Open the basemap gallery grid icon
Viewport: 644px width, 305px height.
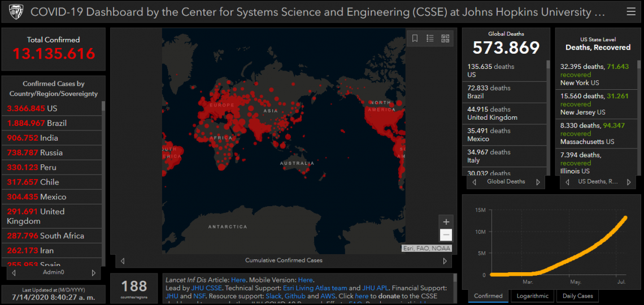[445, 38]
